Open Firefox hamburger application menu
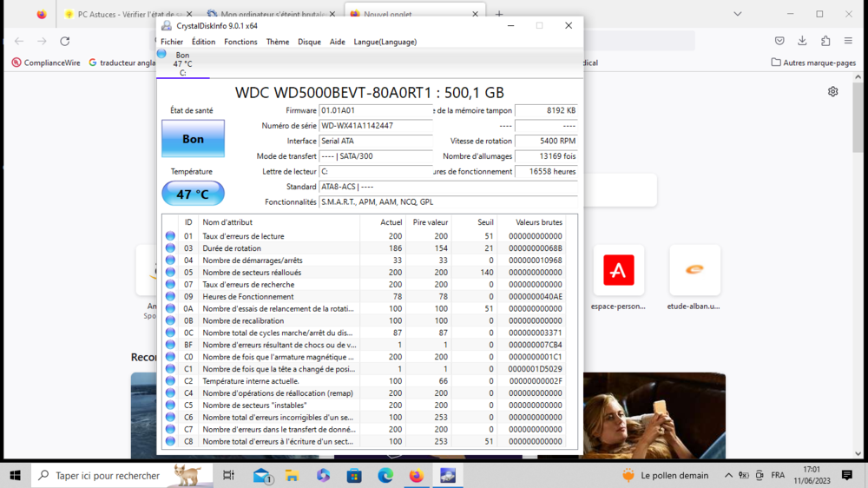The height and width of the screenshot is (488, 868). tap(848, 41)
